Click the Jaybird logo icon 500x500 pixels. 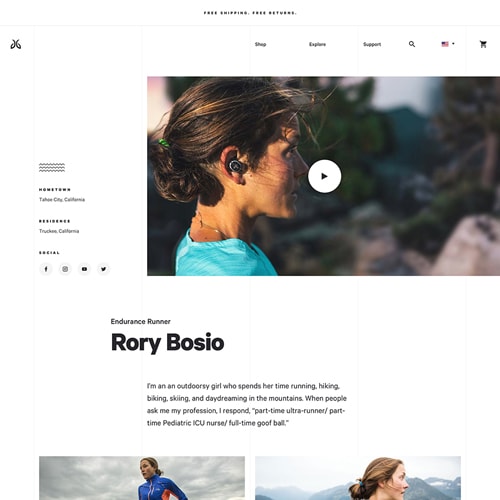coord(16,44)
